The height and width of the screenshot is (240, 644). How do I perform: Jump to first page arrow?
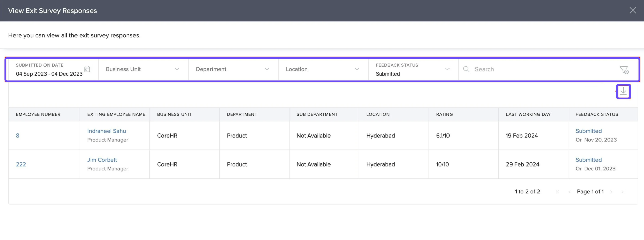pos(558,192)
